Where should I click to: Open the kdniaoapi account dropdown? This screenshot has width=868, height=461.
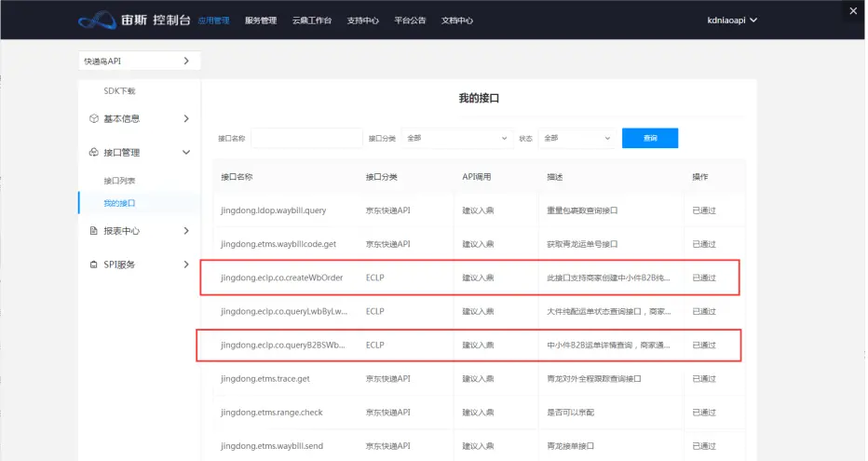(x=732, y=20)
